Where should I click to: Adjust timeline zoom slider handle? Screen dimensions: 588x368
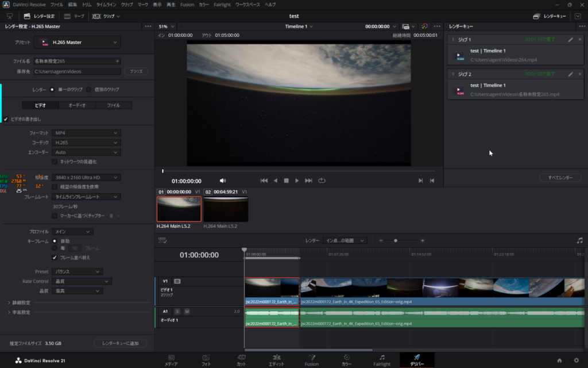click(x=395, y=241)
